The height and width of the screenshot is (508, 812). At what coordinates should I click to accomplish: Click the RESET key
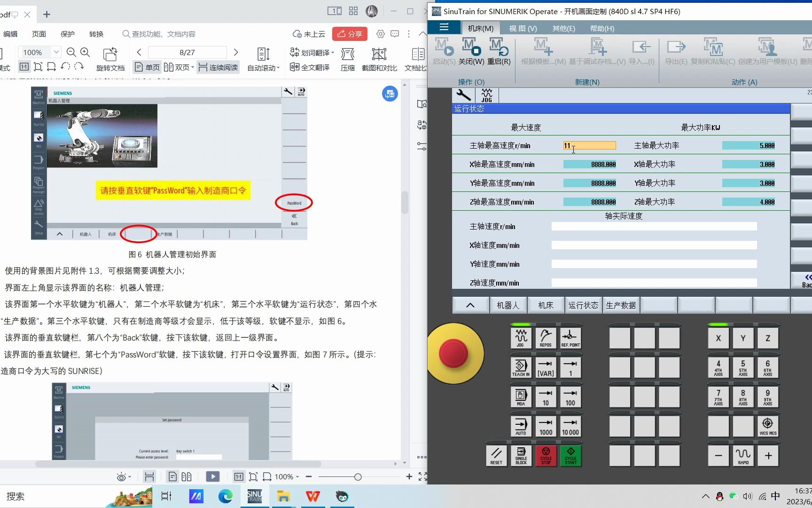496,456
